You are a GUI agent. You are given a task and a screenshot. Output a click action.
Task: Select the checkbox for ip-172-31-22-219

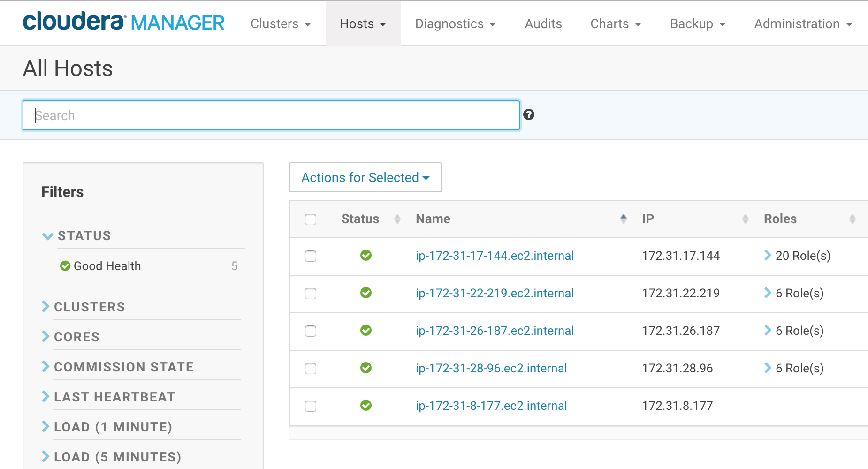[x=311, y=294]
